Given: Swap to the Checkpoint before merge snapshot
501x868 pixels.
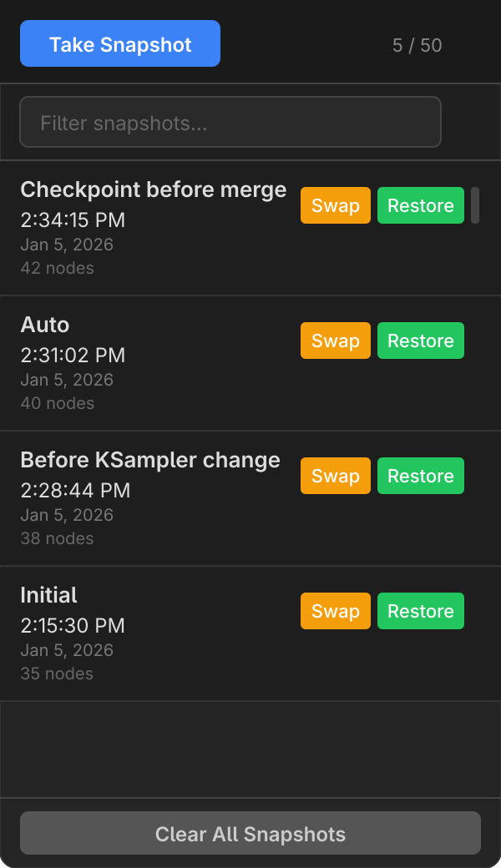Looking at the screenshot, I should pyautogui.click(x=335, y=205).
